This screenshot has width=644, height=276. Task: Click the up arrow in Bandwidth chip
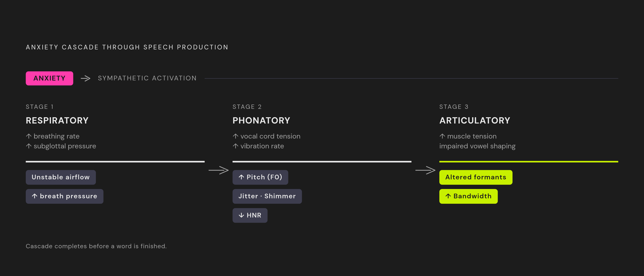click(448, 196)
